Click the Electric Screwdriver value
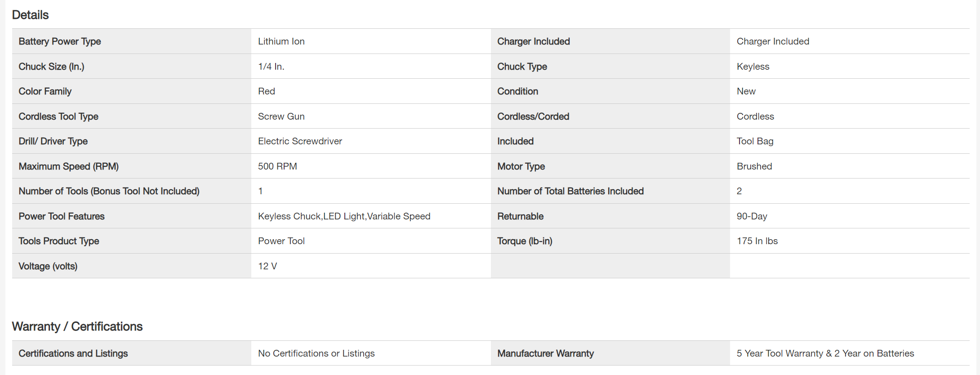Viewport: 980px width, 375px height. [300, 141]
